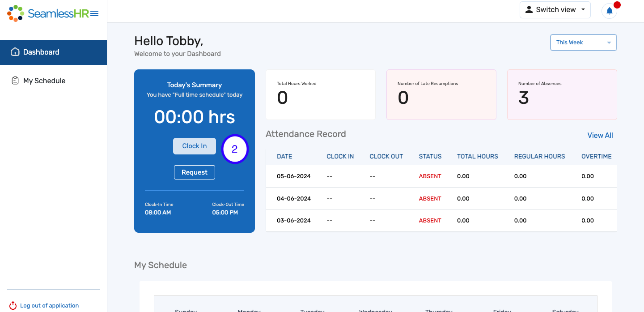Click the clipboard icon beside My Schedule
This screenshot has width=644, height=312.
point(15,80)
